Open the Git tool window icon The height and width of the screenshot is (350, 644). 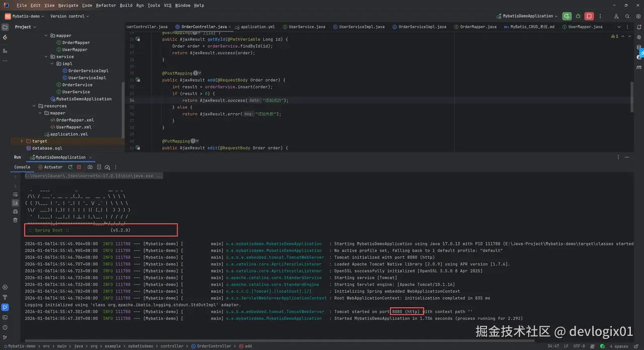(5, 336)
